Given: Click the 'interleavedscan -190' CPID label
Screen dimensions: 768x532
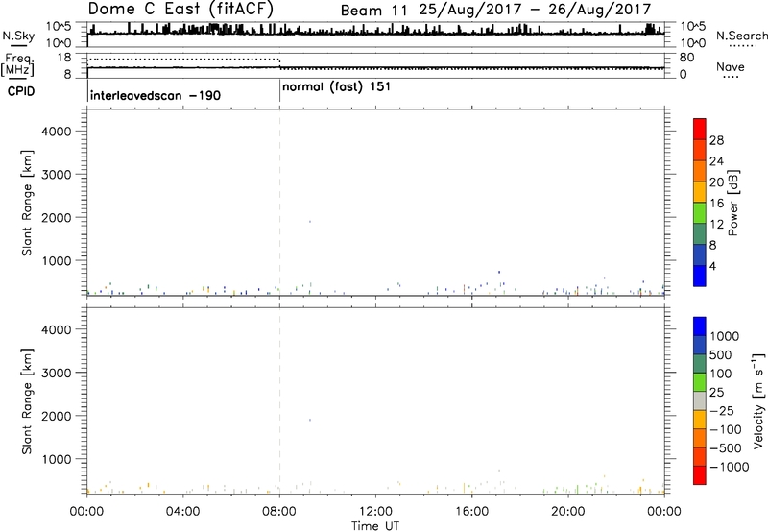Looking at the screenshot, I should 156,95.
